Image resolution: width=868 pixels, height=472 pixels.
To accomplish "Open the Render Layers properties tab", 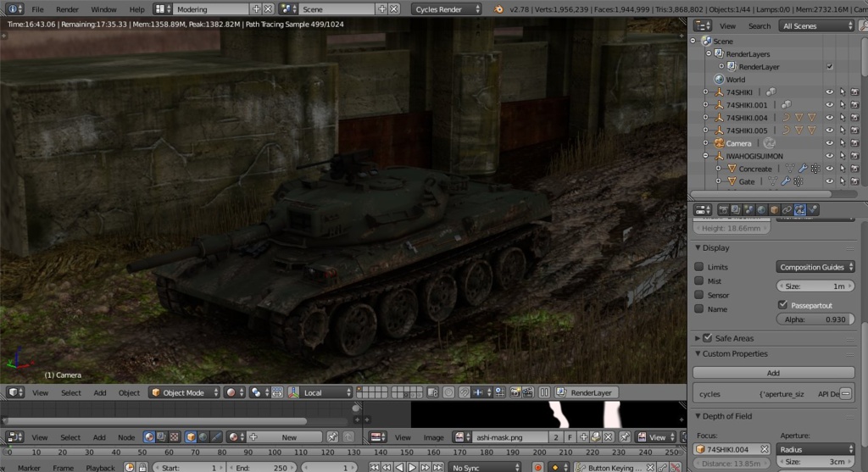I will tap(736, 209).
